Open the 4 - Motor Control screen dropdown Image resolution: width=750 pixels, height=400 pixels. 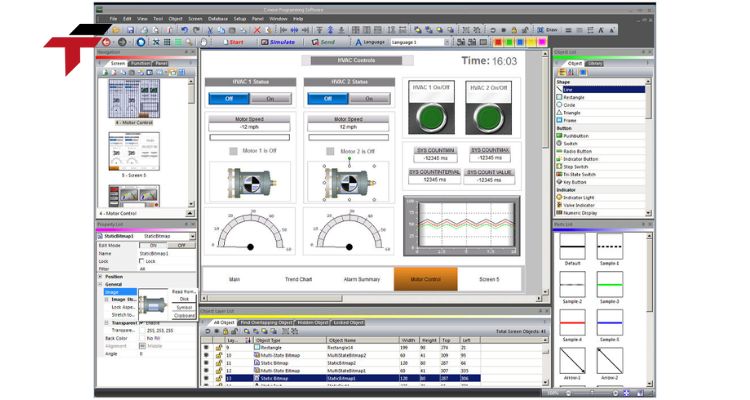190,213
